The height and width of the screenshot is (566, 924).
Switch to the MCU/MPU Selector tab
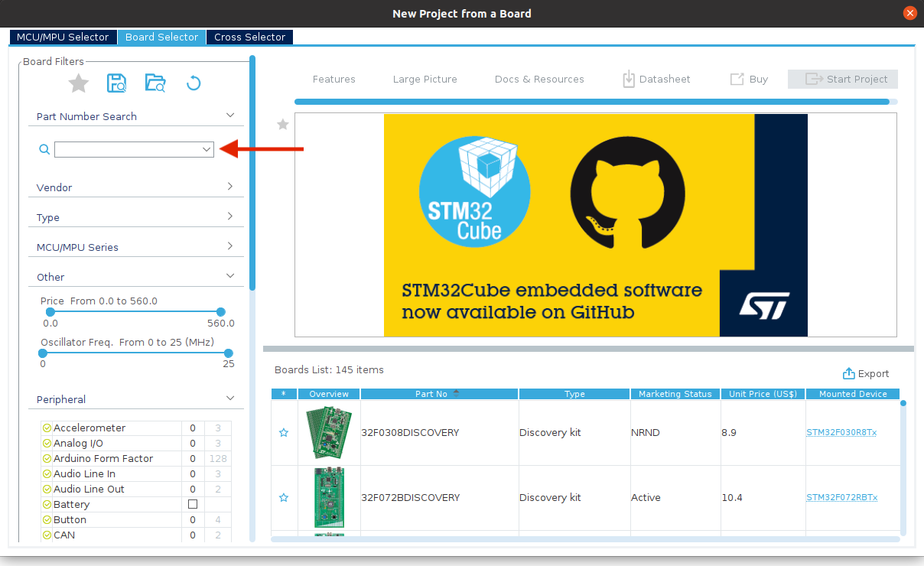point(63,36)
